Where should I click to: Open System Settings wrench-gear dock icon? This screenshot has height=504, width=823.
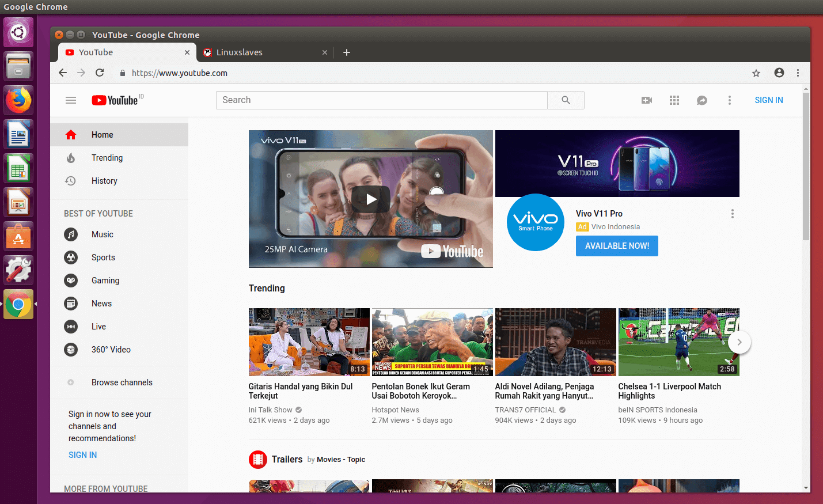18,270
